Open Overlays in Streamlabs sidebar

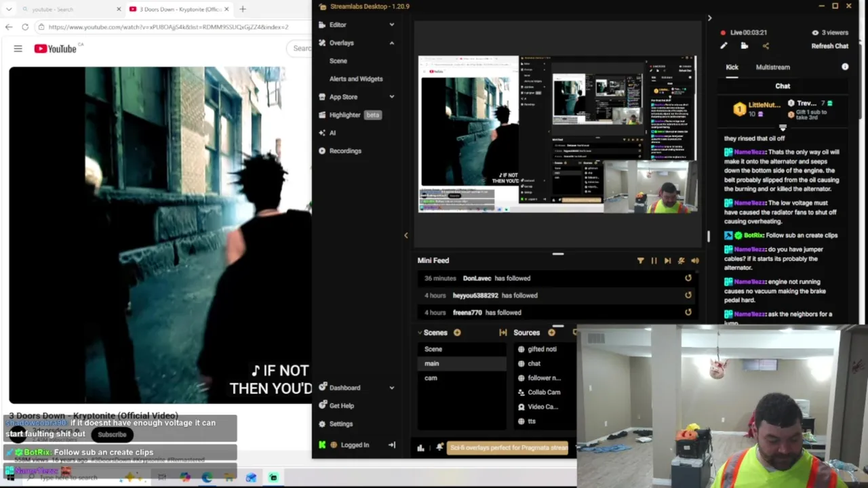point(341,43)
